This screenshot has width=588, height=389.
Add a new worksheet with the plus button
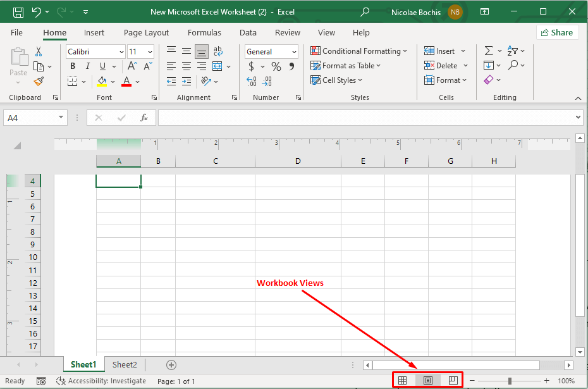tap(169, 365)
